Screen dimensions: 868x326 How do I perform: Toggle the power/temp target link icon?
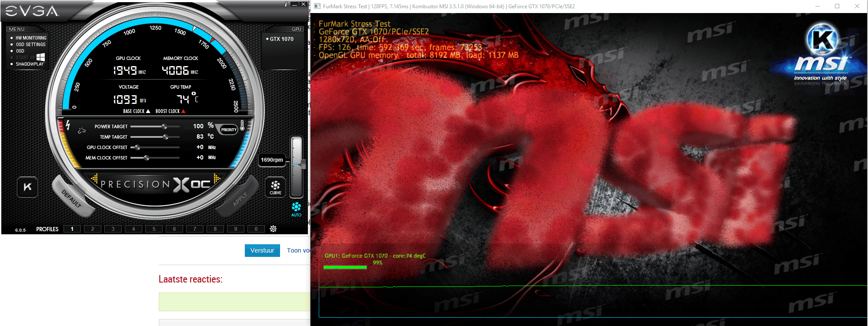[82, 130]
